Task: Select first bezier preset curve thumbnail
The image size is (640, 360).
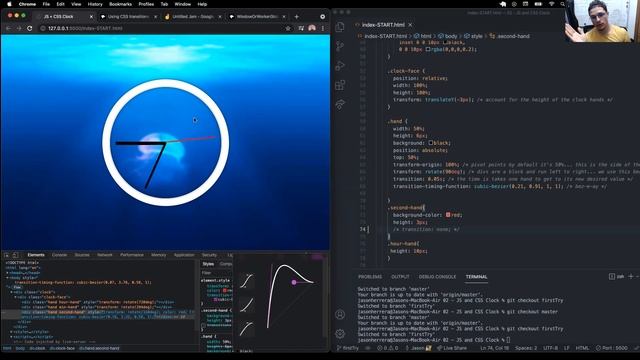Action: 246,281
